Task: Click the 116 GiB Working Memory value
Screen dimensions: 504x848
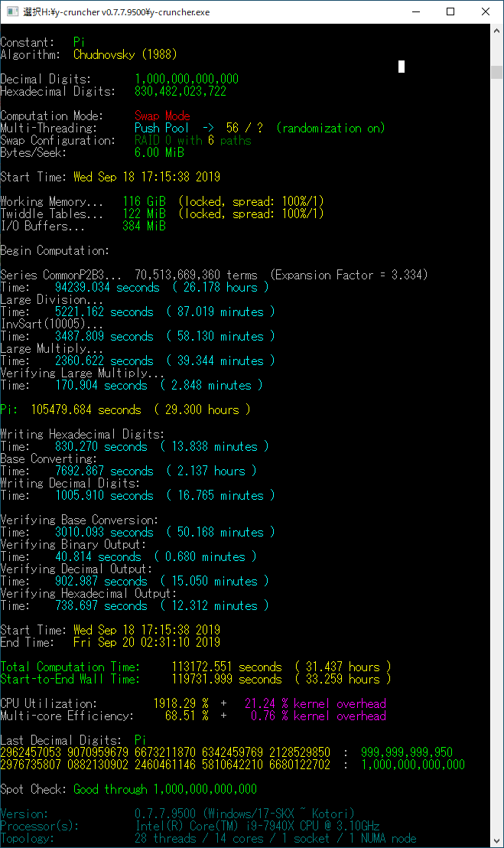Action: (144, 202)
